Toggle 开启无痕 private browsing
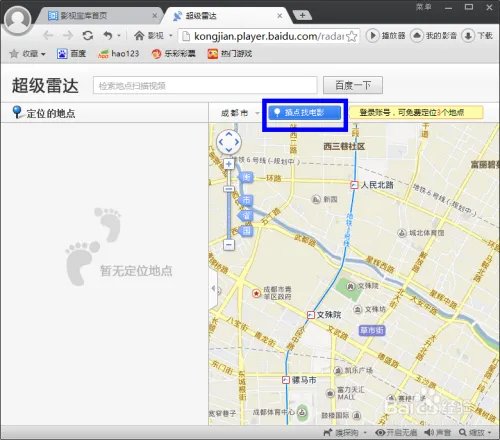500x440 pixels. 396,433
